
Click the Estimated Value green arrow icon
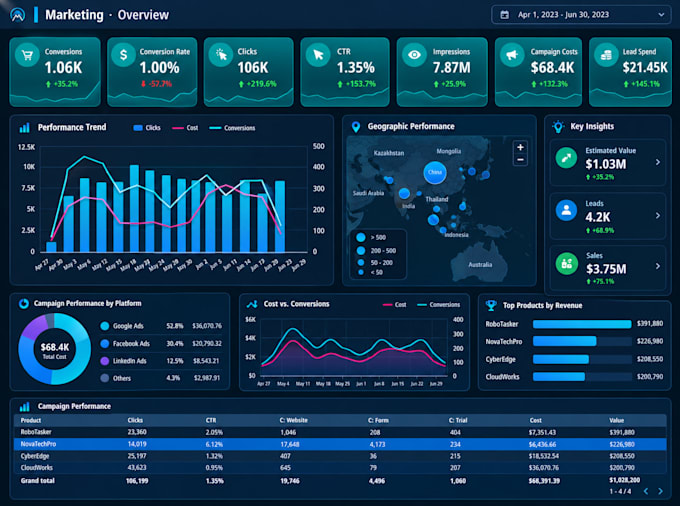(566, 158)
